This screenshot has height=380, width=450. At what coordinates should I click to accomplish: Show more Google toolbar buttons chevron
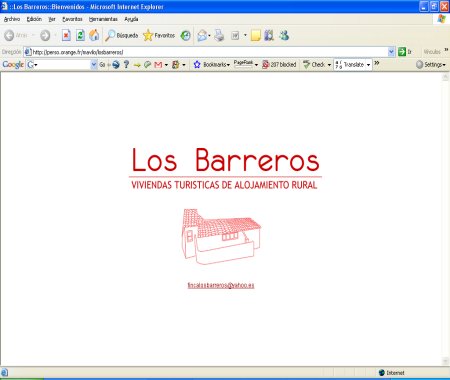click(x=377, y=63)
